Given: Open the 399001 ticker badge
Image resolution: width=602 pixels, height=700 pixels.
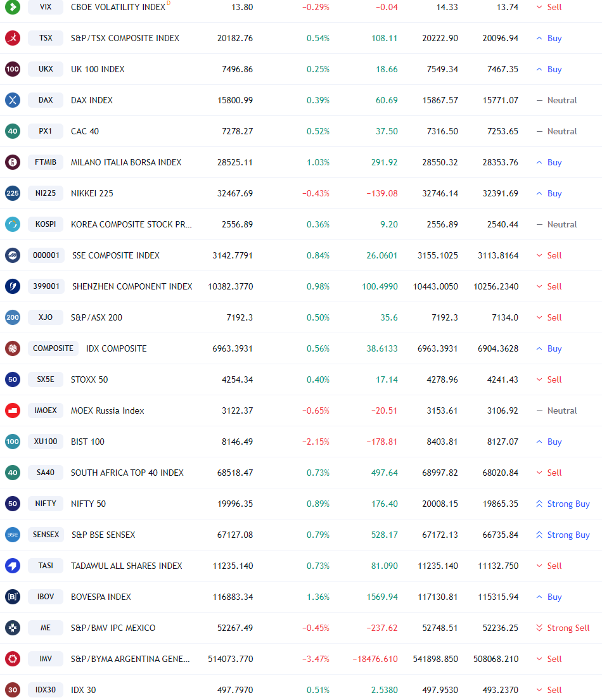Looking at the screenshot, I should click(46, 286).
